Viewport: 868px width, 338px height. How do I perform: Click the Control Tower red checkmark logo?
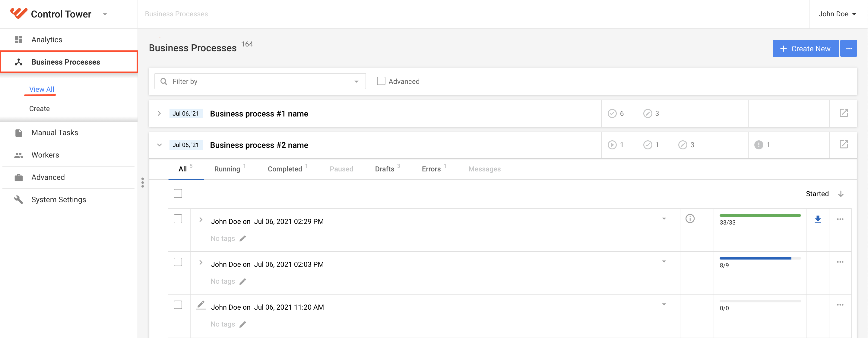18,14
